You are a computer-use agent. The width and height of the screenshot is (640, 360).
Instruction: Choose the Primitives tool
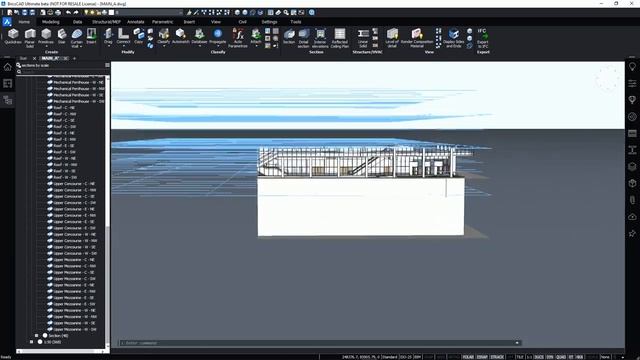pos(46,36)
